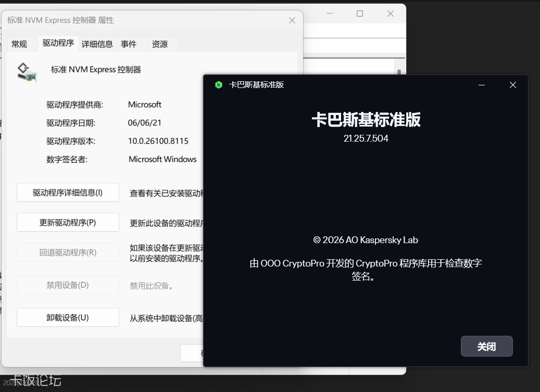Click the 标准 NVM Express 控制器 device name

pos(96,70)
